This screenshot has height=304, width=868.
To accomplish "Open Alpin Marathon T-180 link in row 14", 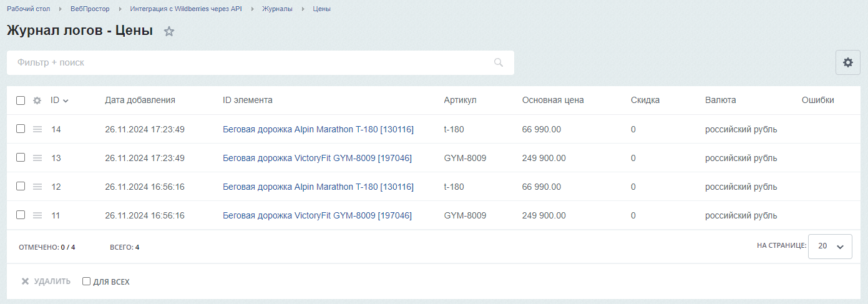I will pyautogui.click(x=318, y=129).
